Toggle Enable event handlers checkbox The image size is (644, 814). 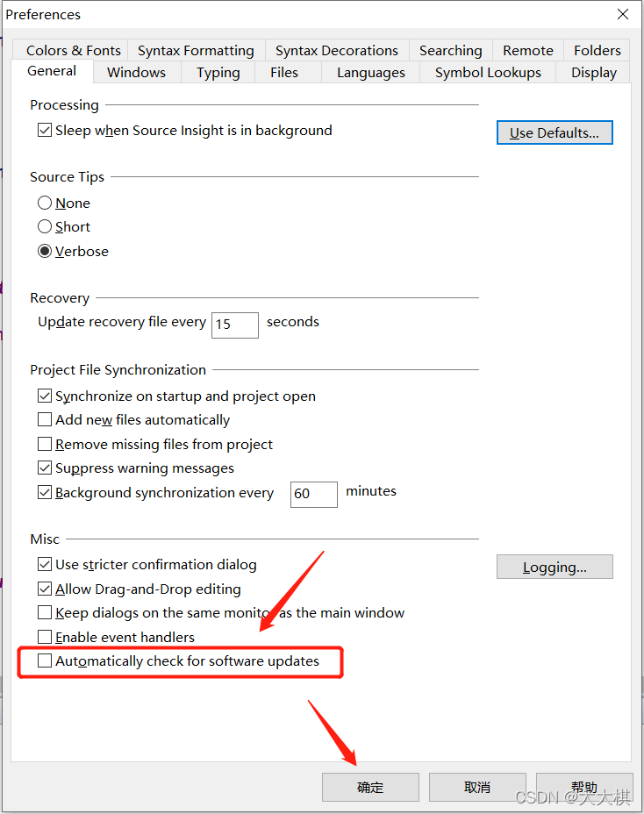[x=45, y=637]
